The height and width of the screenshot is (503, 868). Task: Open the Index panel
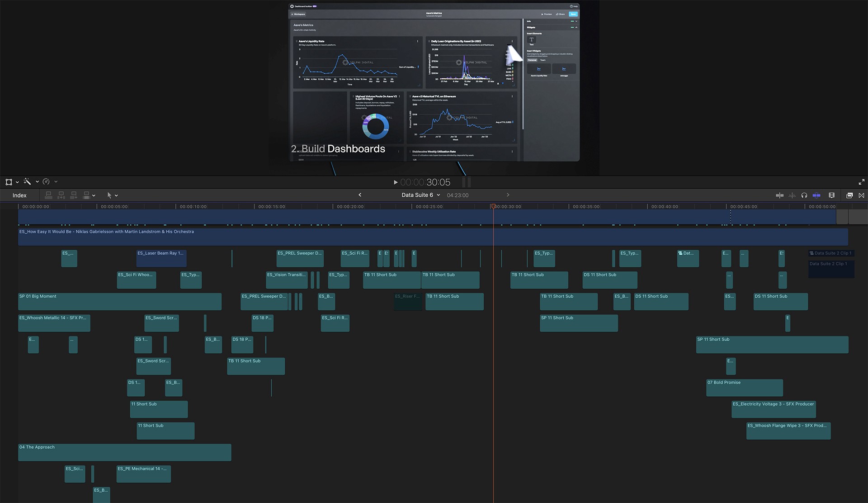19,195
